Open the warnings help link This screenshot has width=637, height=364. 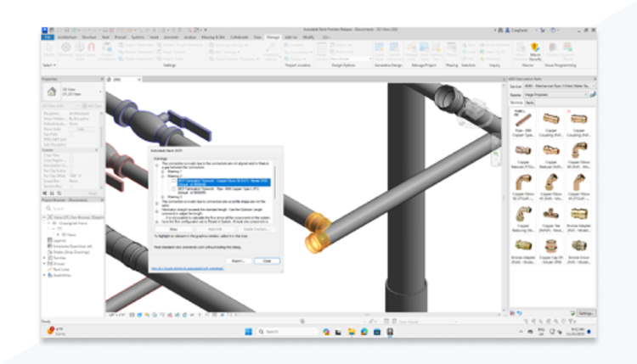pos(188,268)
